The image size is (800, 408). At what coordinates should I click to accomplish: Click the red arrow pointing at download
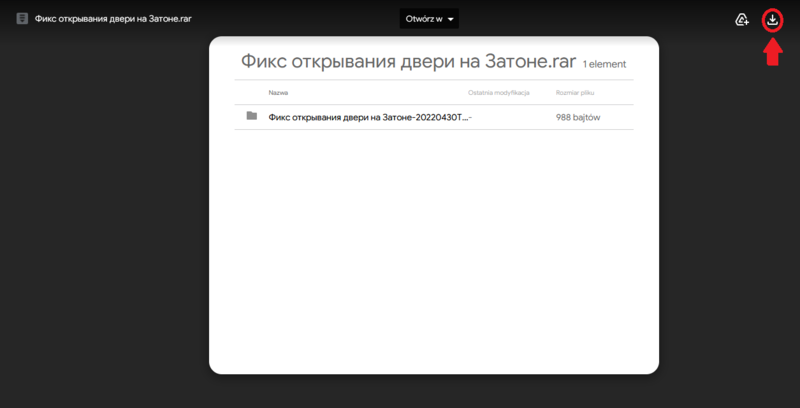point(772,53)
